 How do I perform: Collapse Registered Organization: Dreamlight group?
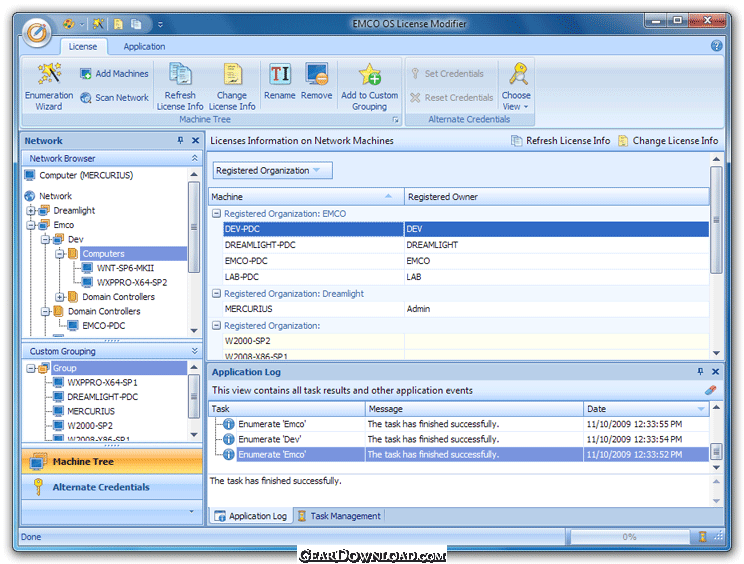[216, 294]
